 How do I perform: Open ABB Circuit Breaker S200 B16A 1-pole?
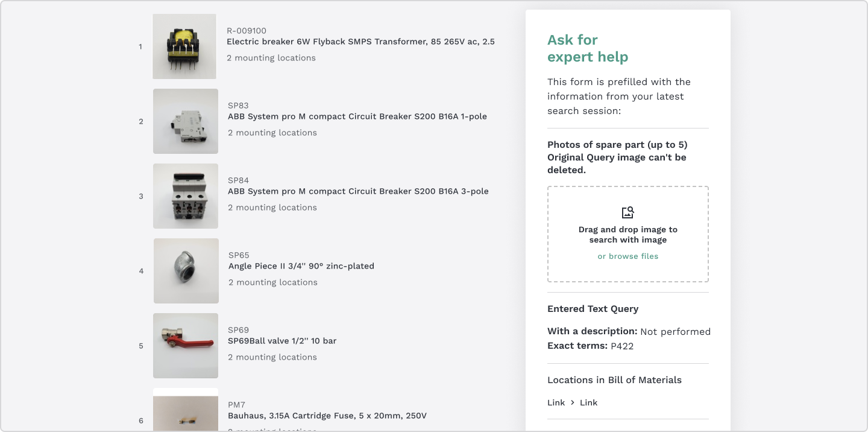click(357, 116)
